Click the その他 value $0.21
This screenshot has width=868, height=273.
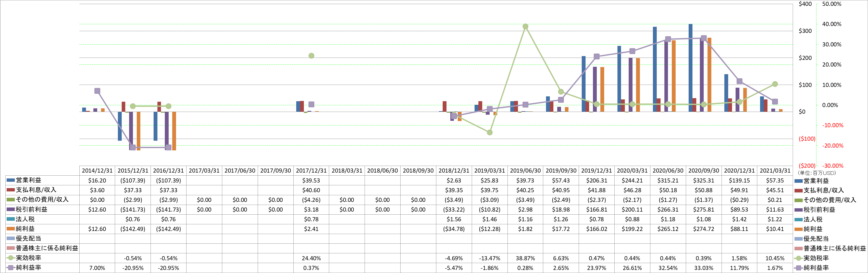pos(775,200)
